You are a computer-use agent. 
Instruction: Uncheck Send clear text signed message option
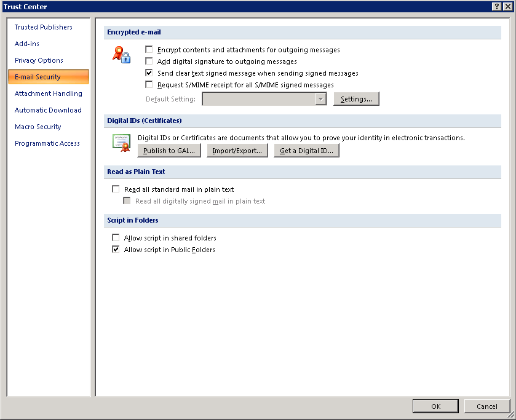pyautogui.click(x=149, y=73)
